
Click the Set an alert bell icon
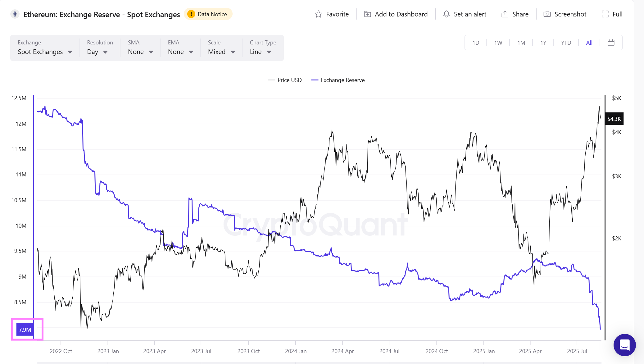(x=446, y=14)
